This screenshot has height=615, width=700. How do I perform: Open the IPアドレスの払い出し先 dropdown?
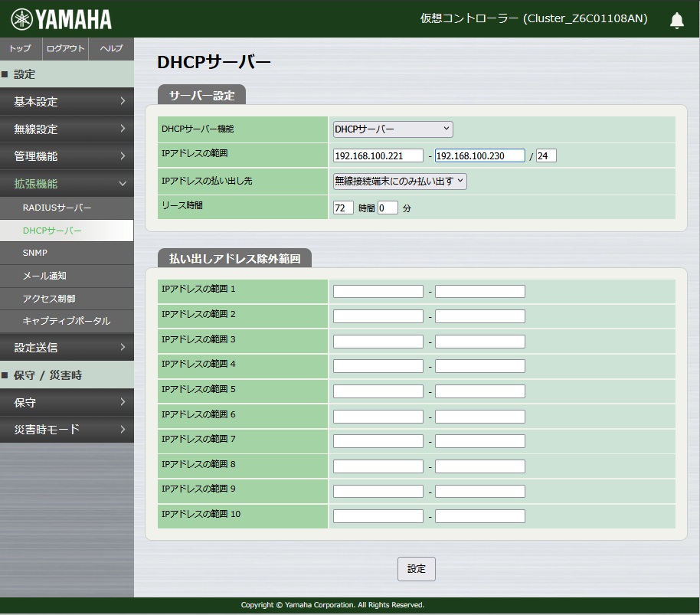pos(400,182)
